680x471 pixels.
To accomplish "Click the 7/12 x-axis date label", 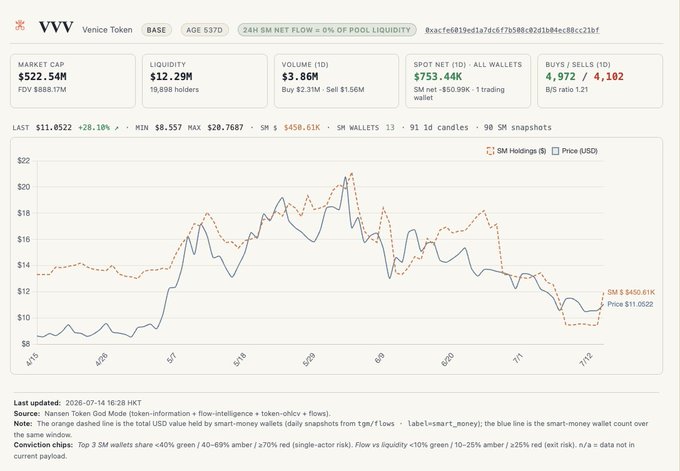I will (x=586, y=360).
